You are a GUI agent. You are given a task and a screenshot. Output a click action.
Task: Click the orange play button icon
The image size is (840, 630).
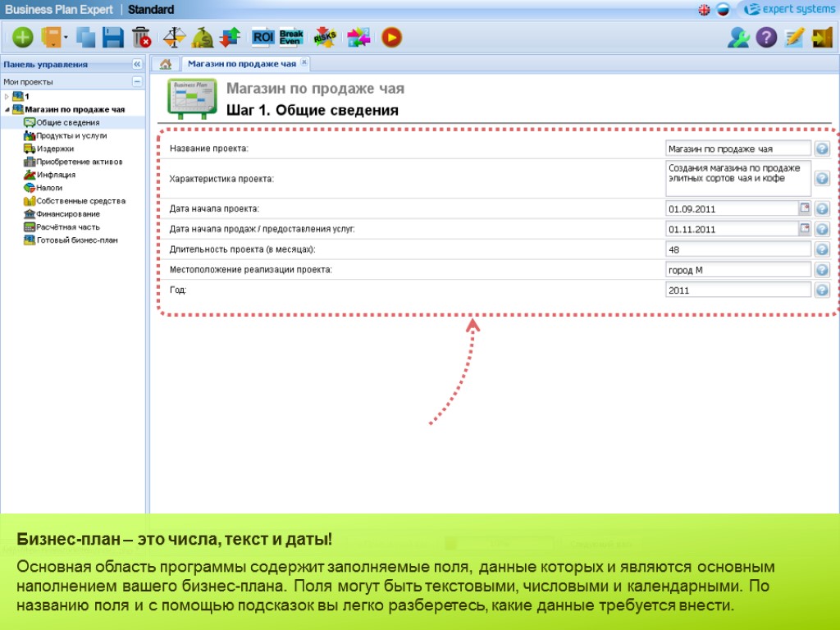[x=391, y=38]
